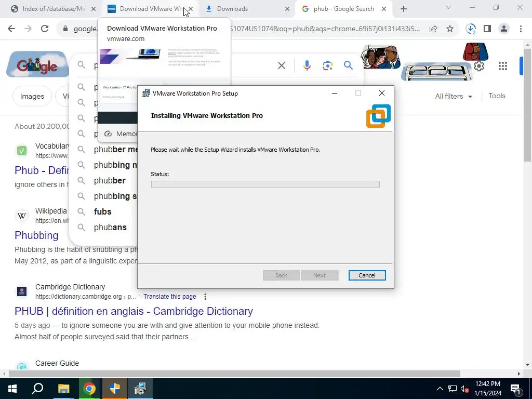Clear the Google search box with X
This screenshot has width=532, height=399.
282,65
